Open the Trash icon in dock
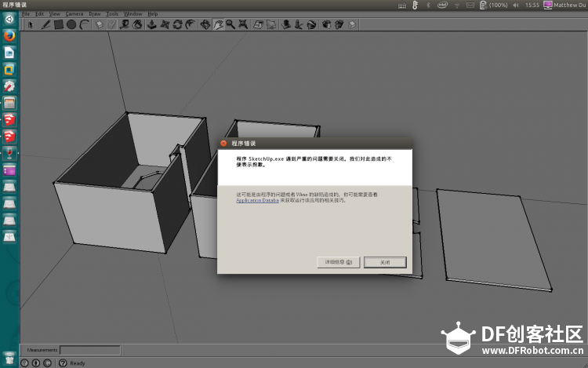The image size is (588, 368). tap(9, 359)
